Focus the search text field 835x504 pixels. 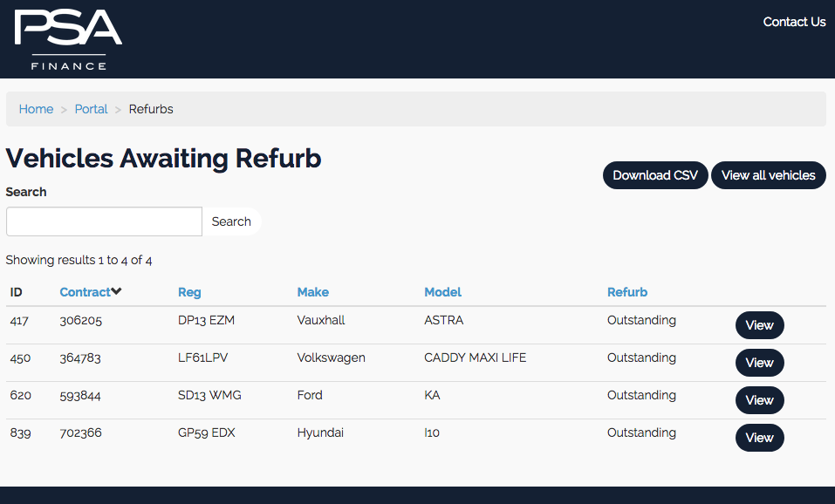104,221
